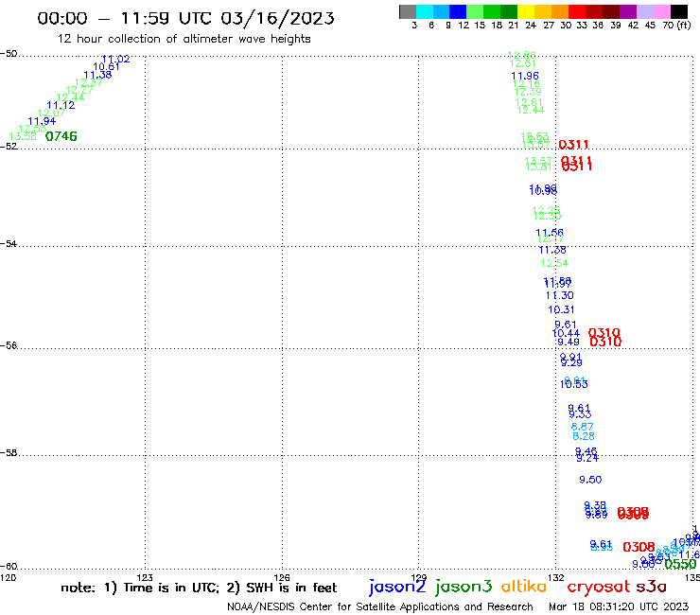Click the wave height value '11.96'

pos(525,76)
